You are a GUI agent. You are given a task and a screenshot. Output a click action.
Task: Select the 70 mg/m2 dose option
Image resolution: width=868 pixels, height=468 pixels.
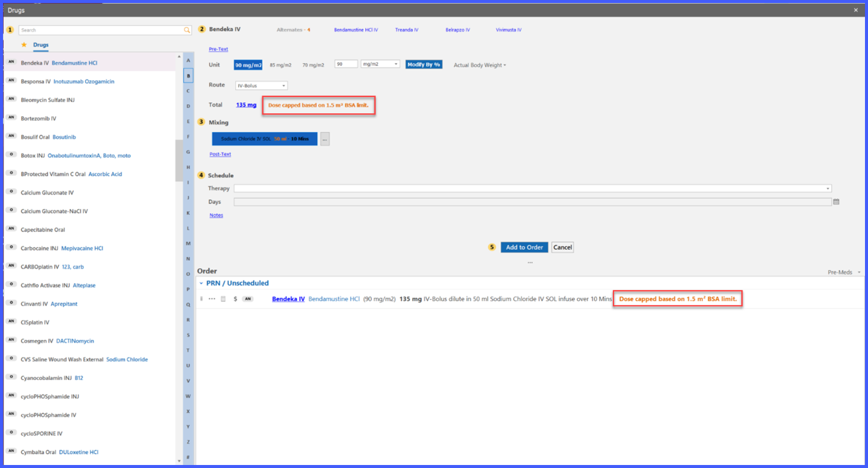(x=313, y=65)
